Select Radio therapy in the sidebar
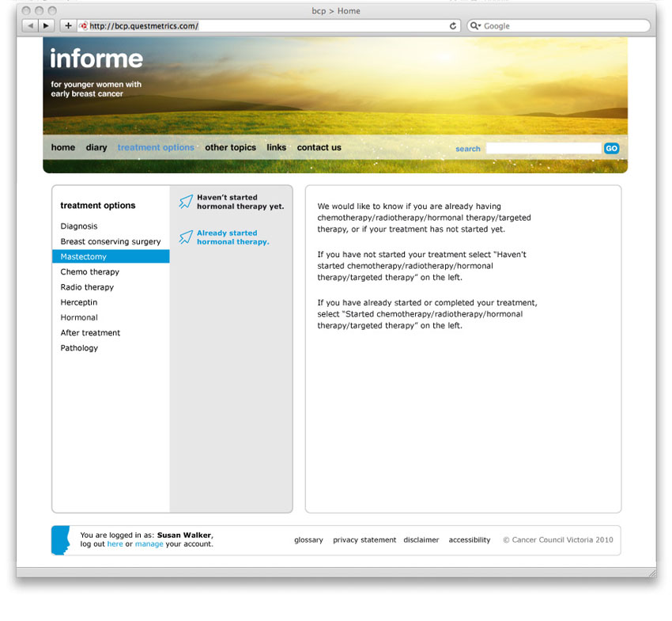 point(87,287)
